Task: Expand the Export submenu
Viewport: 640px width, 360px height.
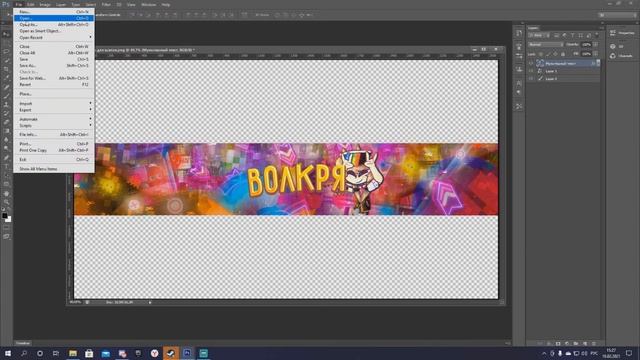Action: click(x=53, y=110)
